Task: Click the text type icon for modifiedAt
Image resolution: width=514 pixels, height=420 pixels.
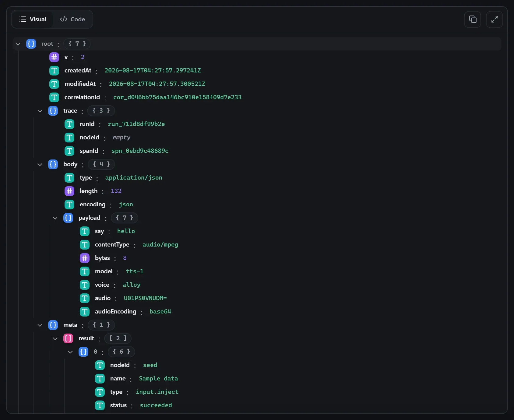Action: [x=54, y=84]
